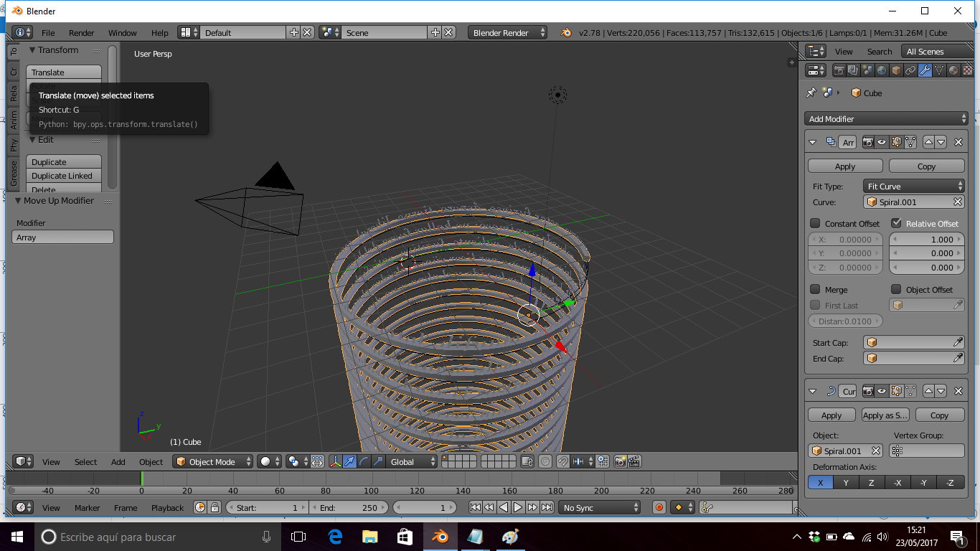The height and width of the screenshot is (551, 980).
Task: Click the relative offset X value 1.000
Action: (927, 240)
